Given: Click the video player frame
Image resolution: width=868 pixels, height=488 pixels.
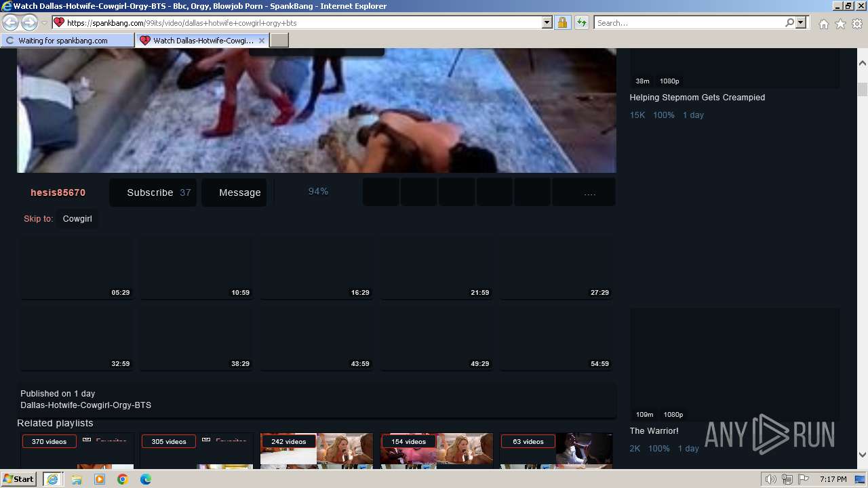Looking at the screenshot, I should [317, 110].
